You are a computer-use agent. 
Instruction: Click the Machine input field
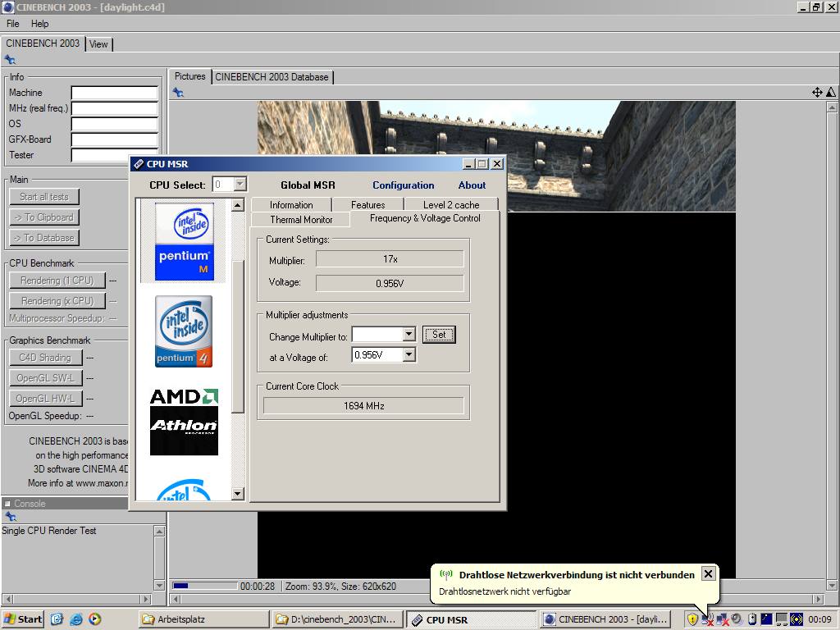pyautogui.click(x=115, y=93)
